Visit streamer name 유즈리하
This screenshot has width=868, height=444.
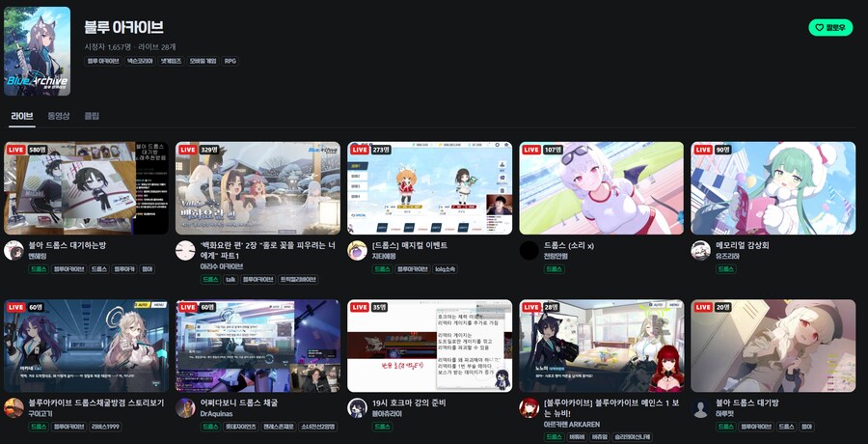pos(727,257)
